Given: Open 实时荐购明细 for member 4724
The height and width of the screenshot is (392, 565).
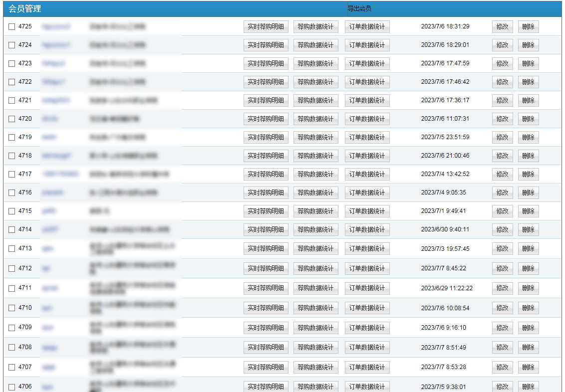Looking at the screenshot, I should pos(266,45).
